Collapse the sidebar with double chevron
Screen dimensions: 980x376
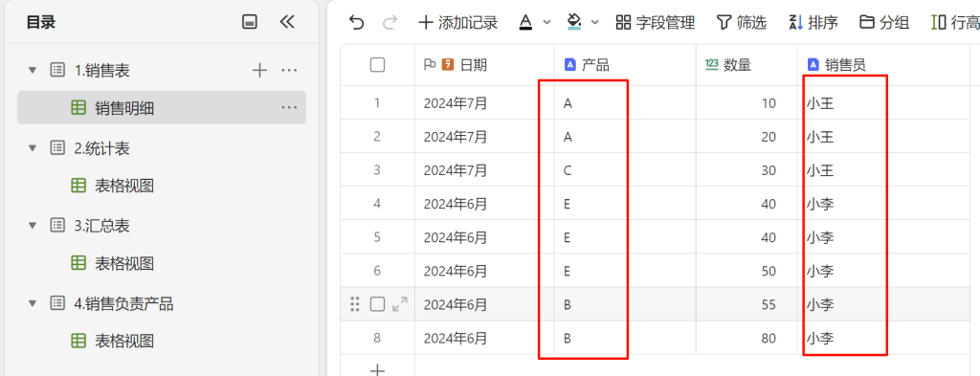point(286,23)
